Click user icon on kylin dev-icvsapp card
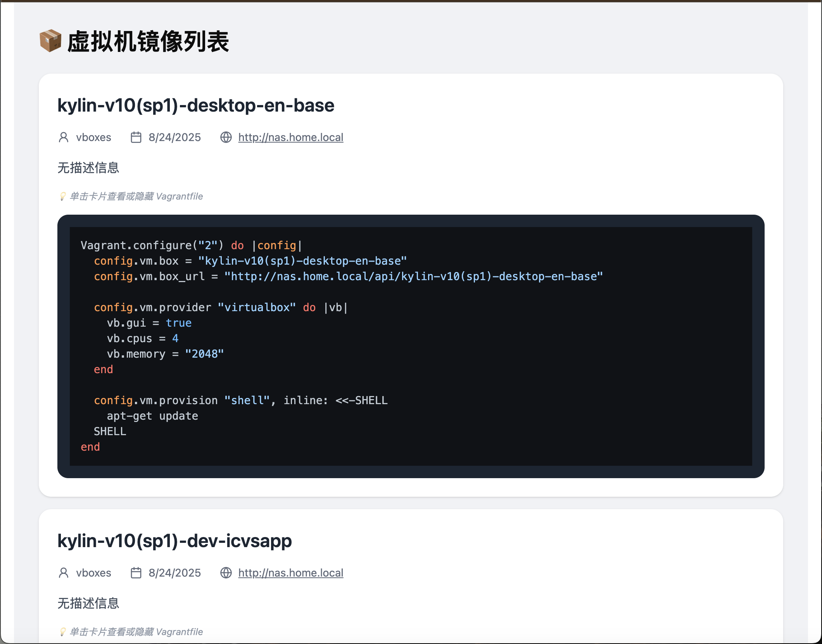This screenshot has height=644, width=822. pos(64,573)
